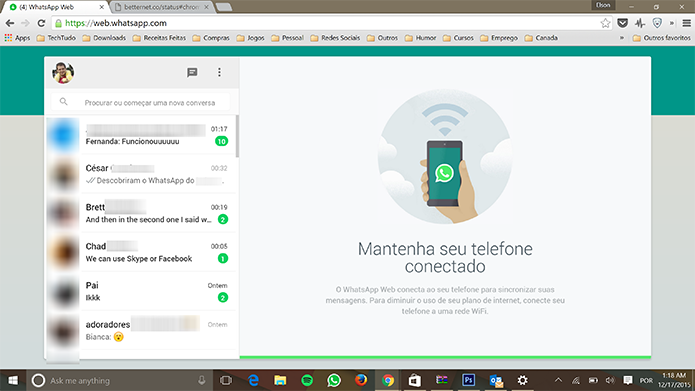Open WhatsApp from the taskbar
The width and height of the screenshot is (695, 391).
[334, 380]
